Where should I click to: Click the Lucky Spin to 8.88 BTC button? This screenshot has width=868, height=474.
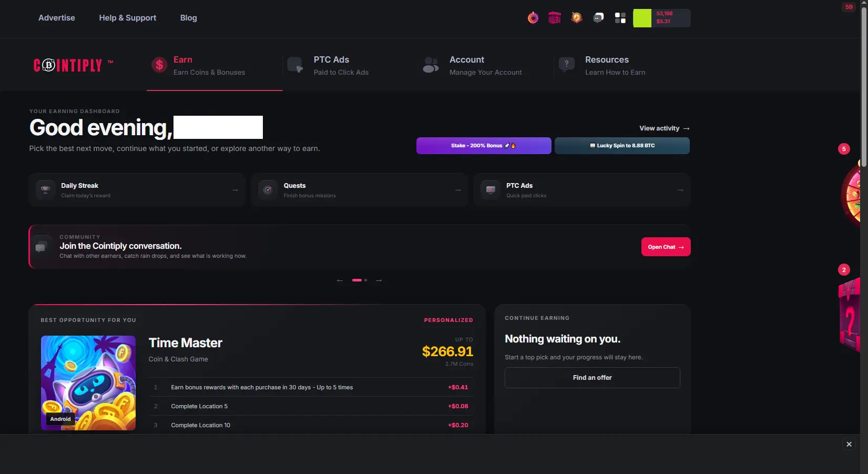point(622,146)
